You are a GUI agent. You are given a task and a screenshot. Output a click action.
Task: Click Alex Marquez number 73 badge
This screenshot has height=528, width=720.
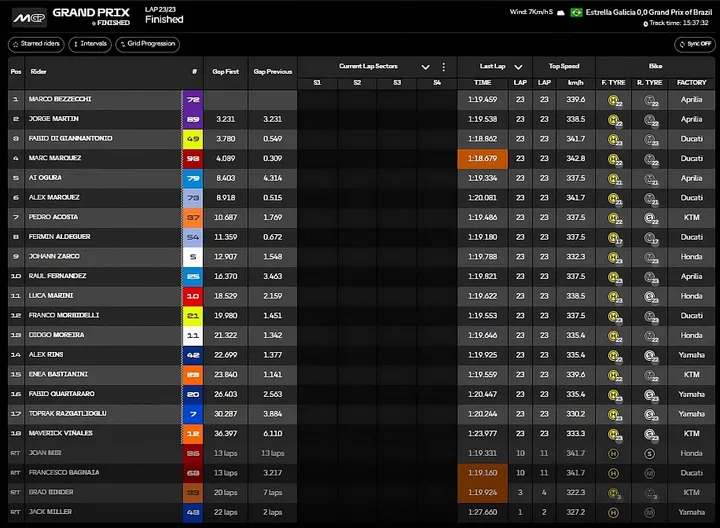pyautogui.click(x=193, y=198)
